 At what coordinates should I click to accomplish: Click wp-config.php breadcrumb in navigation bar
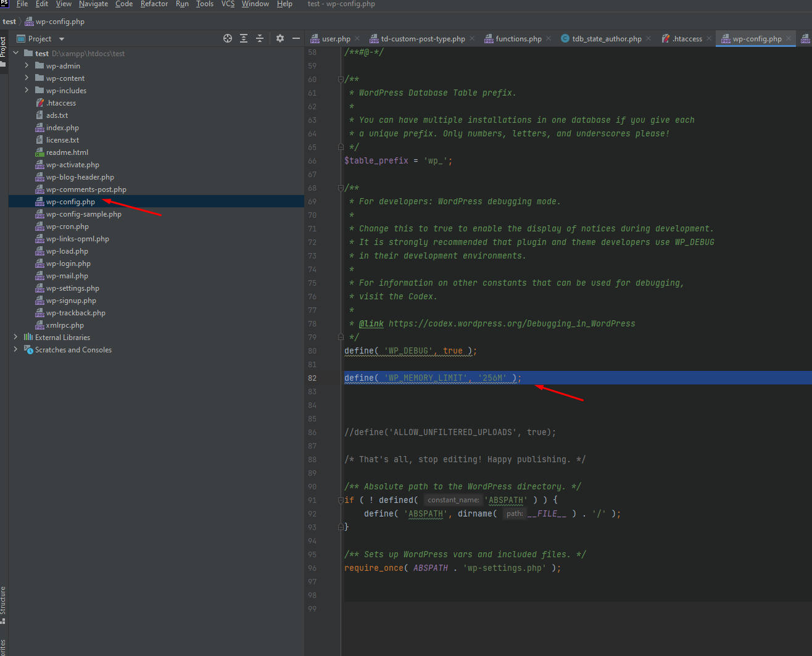(55, 21)
